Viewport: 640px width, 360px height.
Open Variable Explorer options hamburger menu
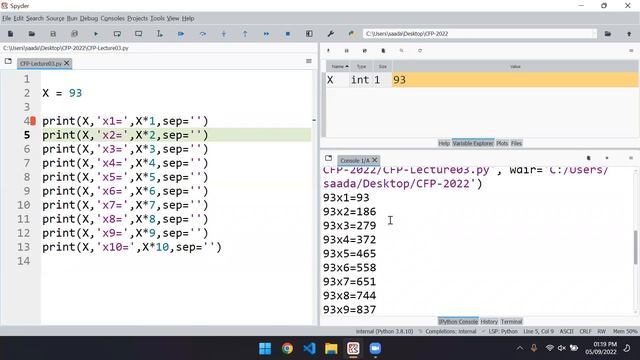(x=631, y=51)
